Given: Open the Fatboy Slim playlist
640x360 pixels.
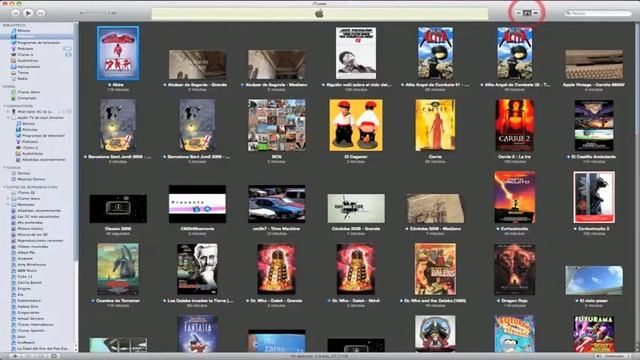Looking at the screenshot, I should point(28,307).
